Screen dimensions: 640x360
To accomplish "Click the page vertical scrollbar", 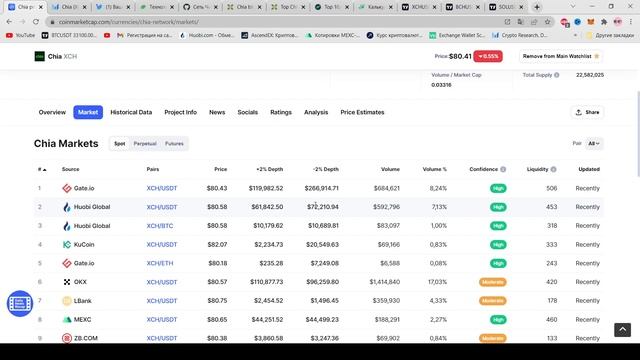I will [638, 135].
